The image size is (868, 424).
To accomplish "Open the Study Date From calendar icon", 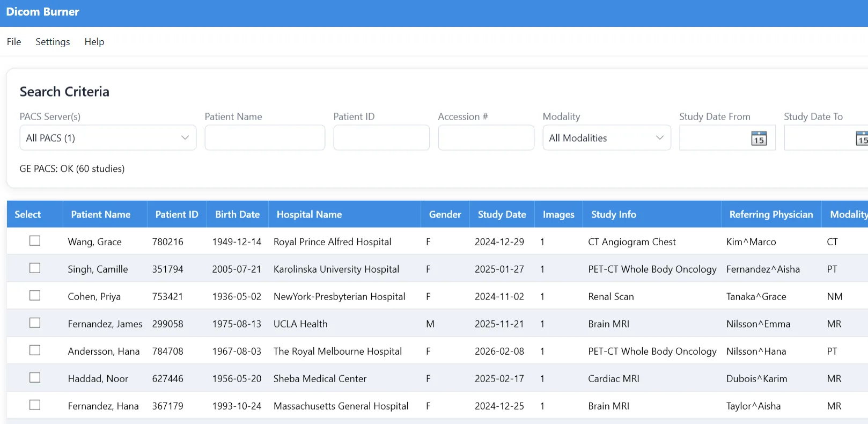I will pos(759,138).
